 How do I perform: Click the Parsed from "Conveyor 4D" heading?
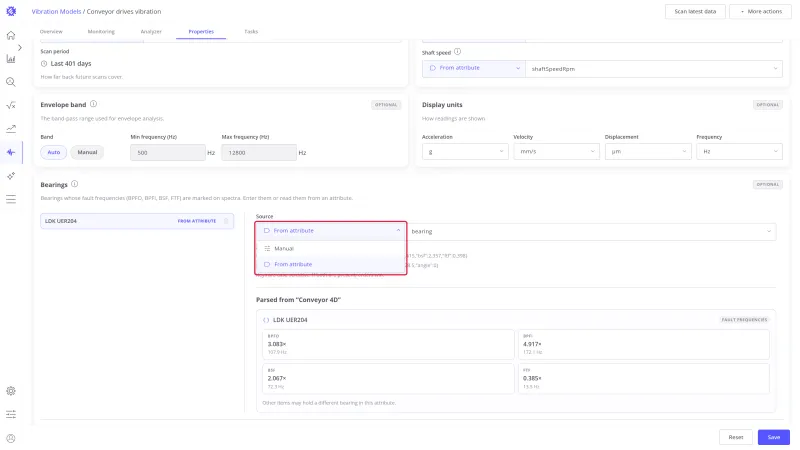(298, 300)
